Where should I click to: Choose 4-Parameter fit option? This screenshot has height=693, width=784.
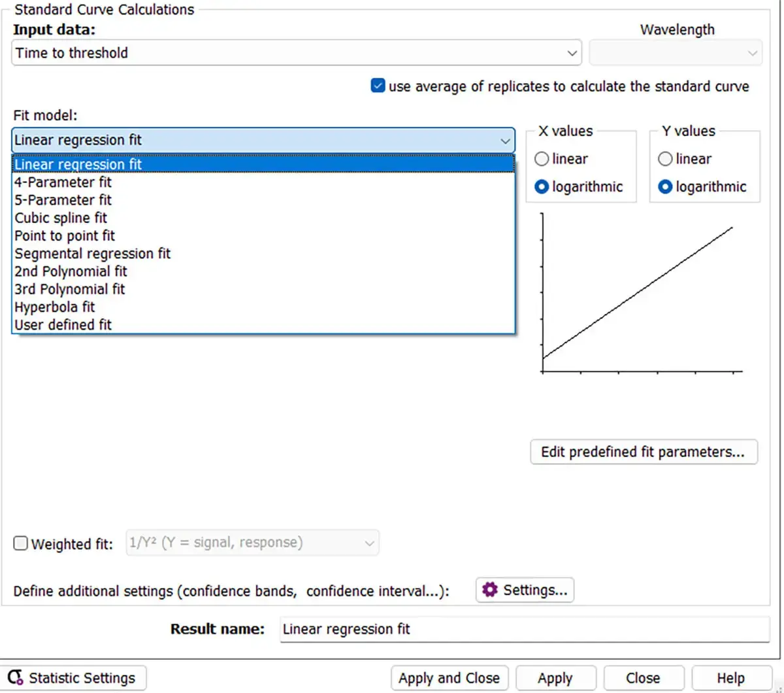click(263, 182)
